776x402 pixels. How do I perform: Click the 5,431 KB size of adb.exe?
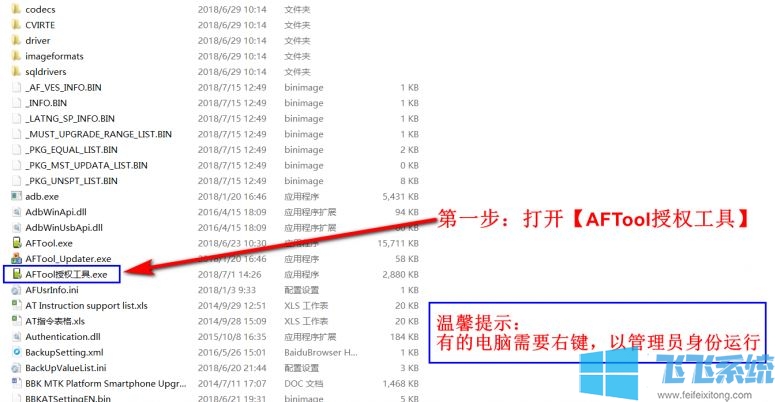pyautogui.click(x=400, y=197)
